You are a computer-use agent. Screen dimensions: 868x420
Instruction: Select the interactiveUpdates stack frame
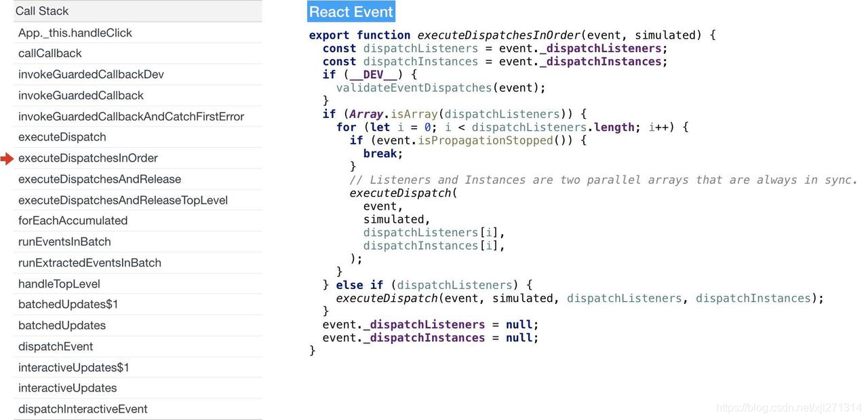click(138, 388)
